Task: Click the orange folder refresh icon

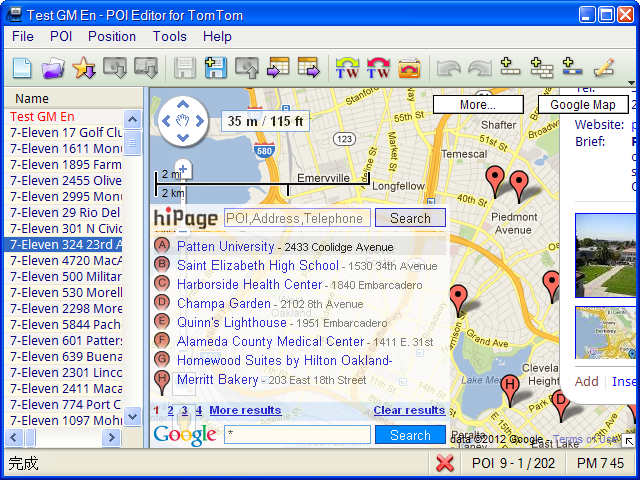Action: 409,68
